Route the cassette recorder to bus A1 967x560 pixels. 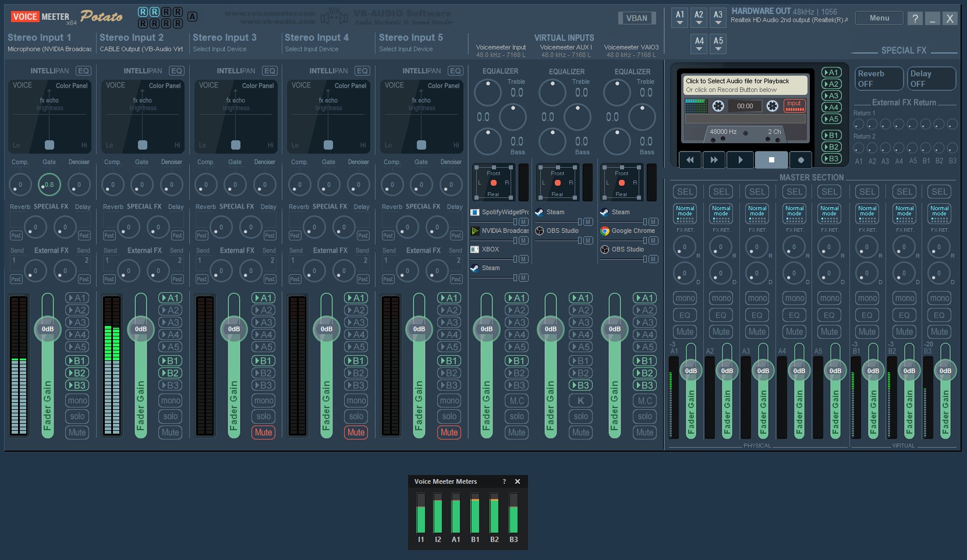(x=831, y=72)
